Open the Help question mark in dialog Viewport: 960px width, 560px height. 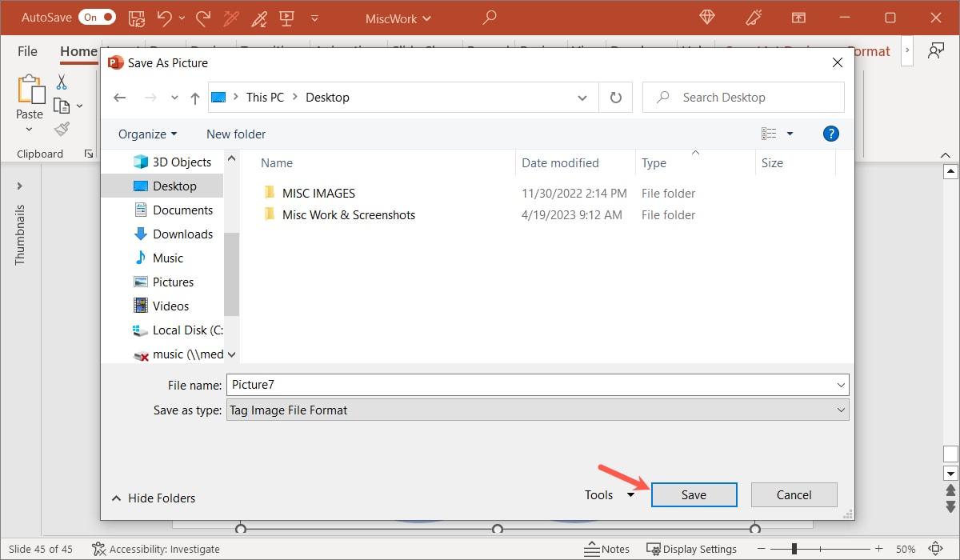point(831,134)
